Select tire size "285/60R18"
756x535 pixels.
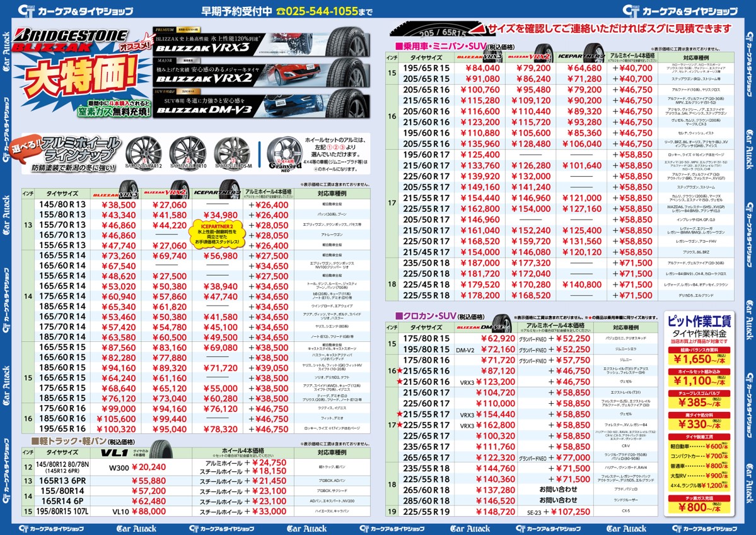(426, 501)
